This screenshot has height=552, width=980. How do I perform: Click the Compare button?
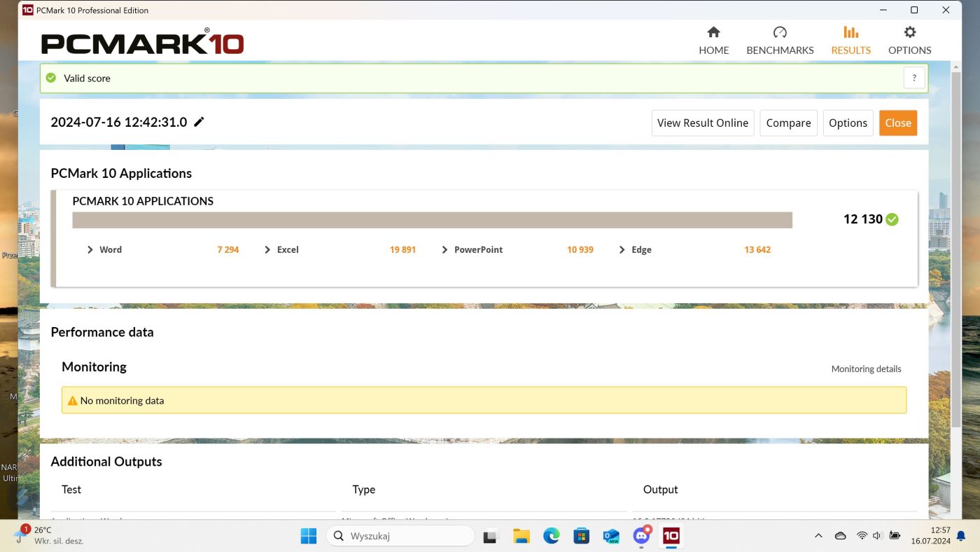[788, 123]
